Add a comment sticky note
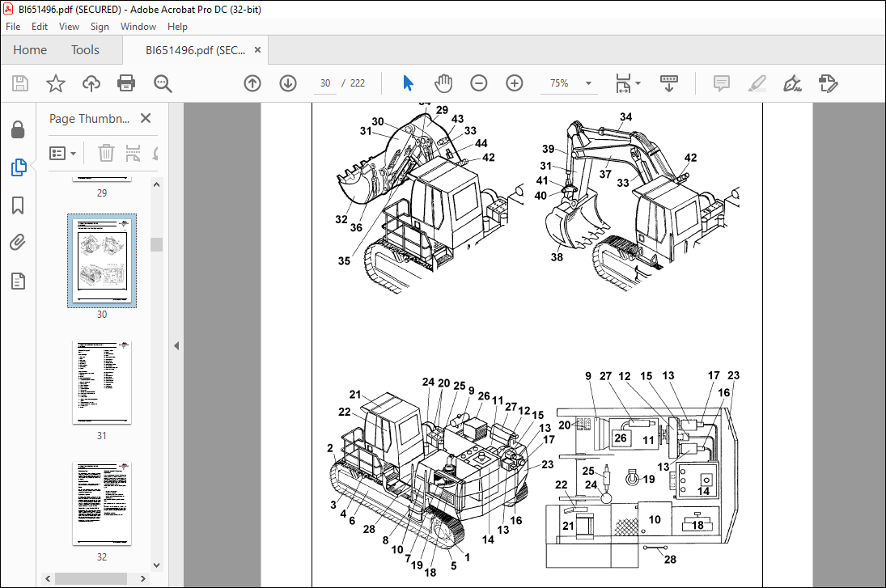Screen dimensions: 886x588 point(722,83)
